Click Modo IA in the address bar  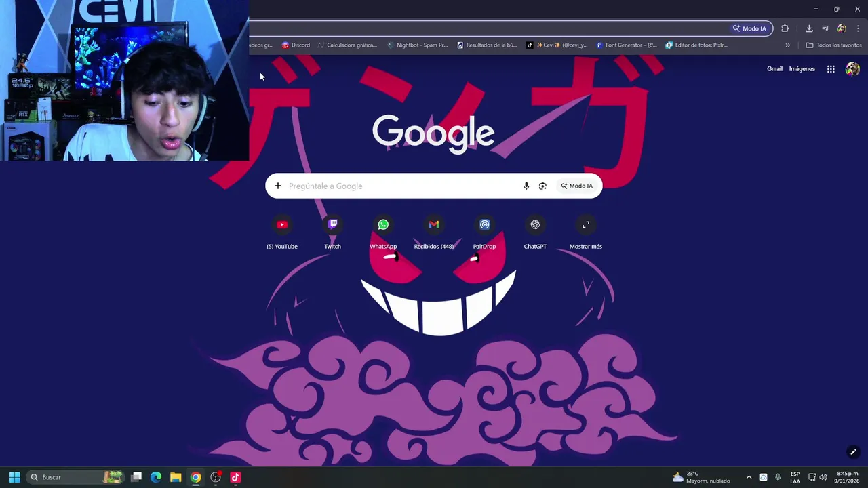coord(749,28)
